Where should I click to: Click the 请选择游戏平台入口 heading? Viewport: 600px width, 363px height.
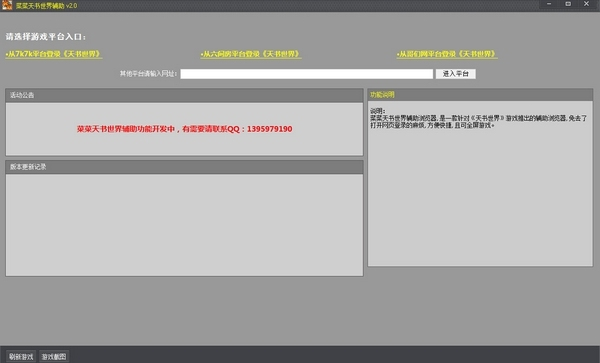(x=46, y=37)
